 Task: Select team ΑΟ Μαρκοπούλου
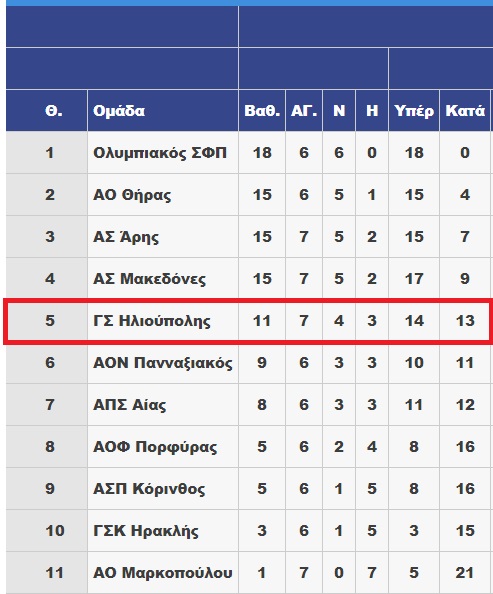[x=163, y=573]
